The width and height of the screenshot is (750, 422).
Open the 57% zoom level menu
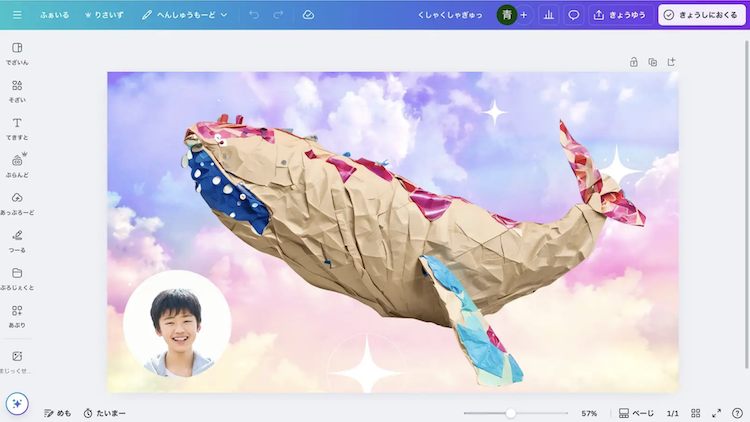click(589, 413)
